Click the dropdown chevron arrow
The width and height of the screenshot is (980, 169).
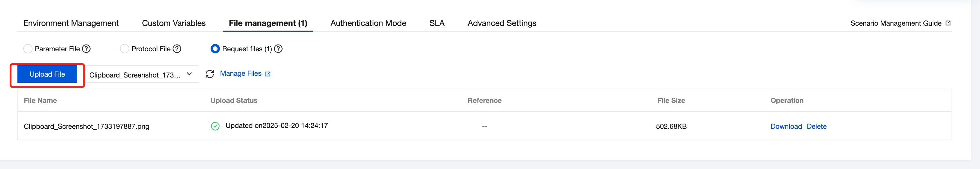tap(189, 74)
